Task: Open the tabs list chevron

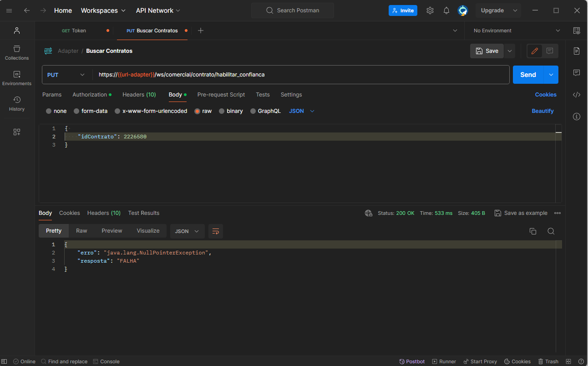Action: coord(455,30)
